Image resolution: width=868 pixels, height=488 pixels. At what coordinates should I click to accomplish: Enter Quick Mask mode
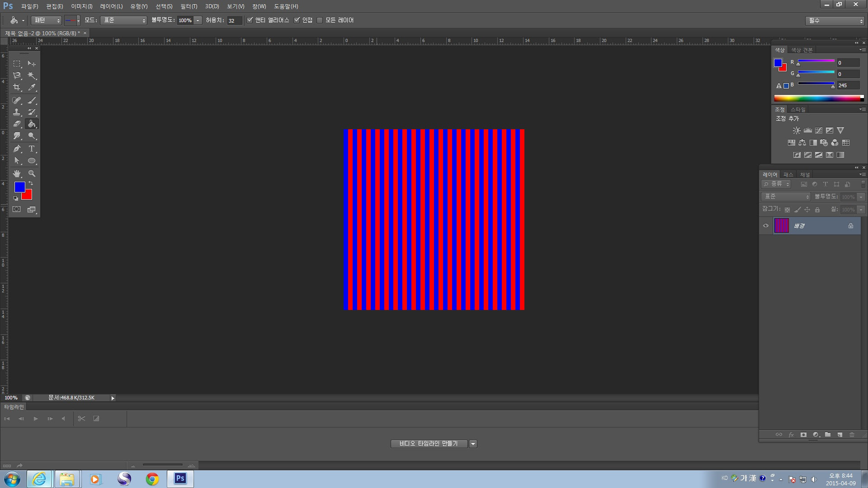click(x=17, y=209)
